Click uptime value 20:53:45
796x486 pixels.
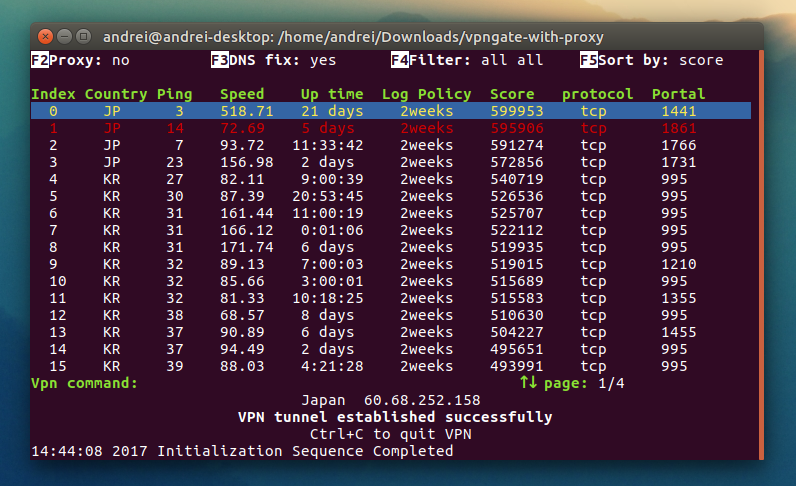click(x=327, y=196)
